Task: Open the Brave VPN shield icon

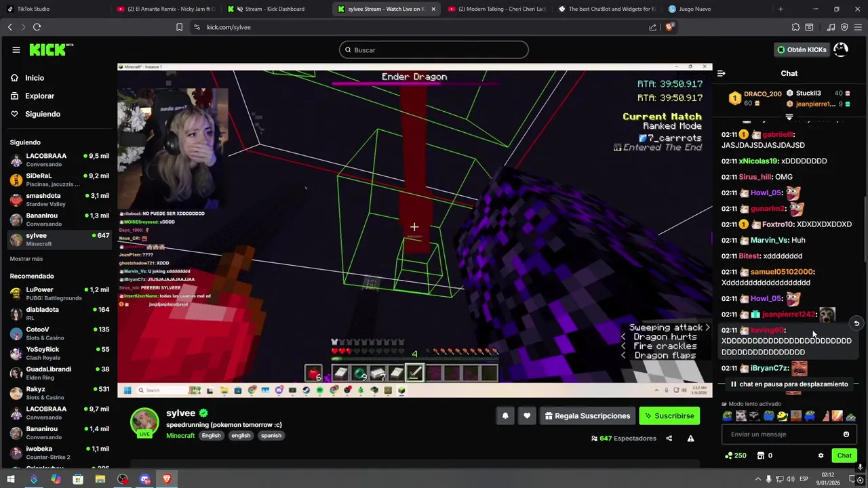Action: pyautogui.click(x=844, y=27)
